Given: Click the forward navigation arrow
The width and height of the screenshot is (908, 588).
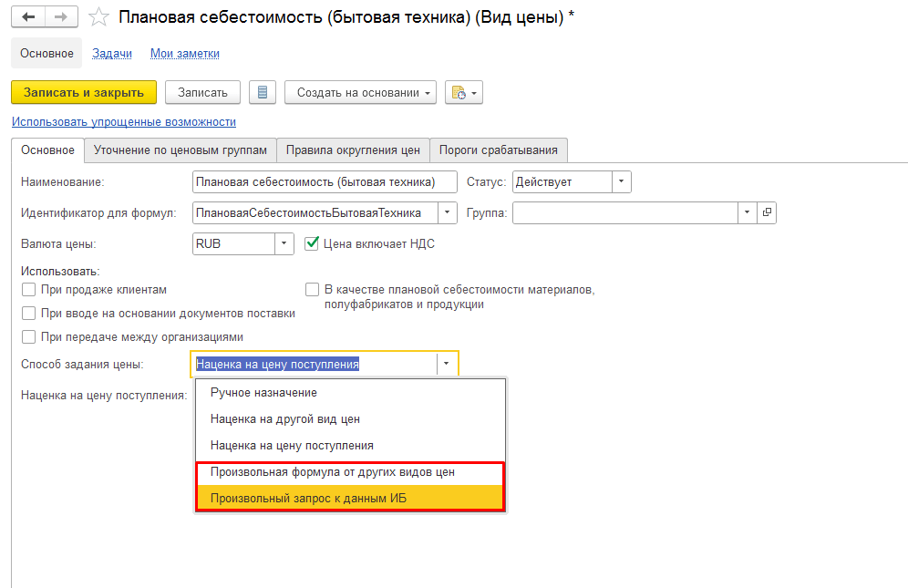Looking at the screenshot, I should pos(60,17).
